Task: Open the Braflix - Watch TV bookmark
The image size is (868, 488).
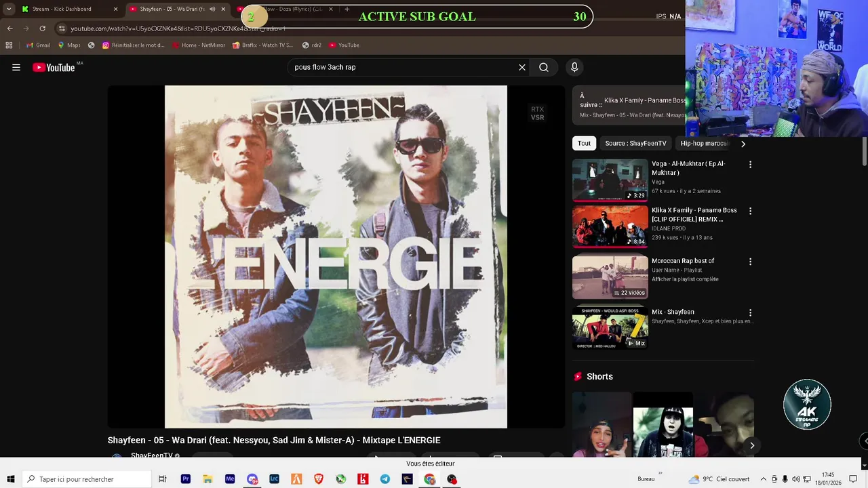Action: pos(262,45)
